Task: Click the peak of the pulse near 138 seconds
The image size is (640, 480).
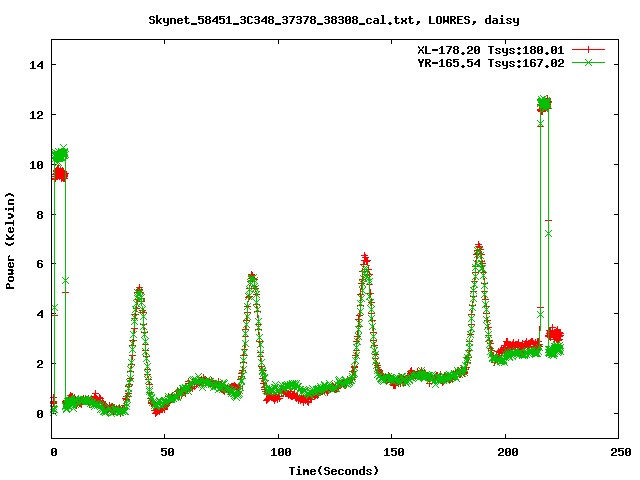Action: pyautogui.click(x=365, y=260)
